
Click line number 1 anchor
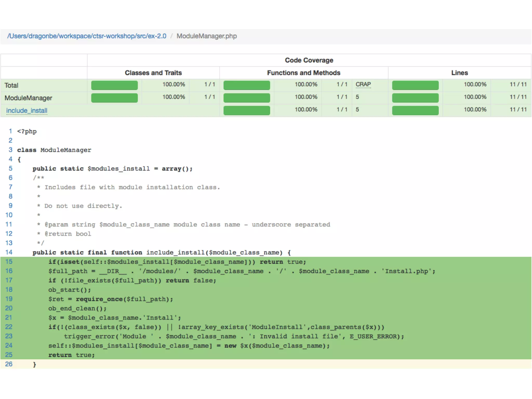[10, 131]
